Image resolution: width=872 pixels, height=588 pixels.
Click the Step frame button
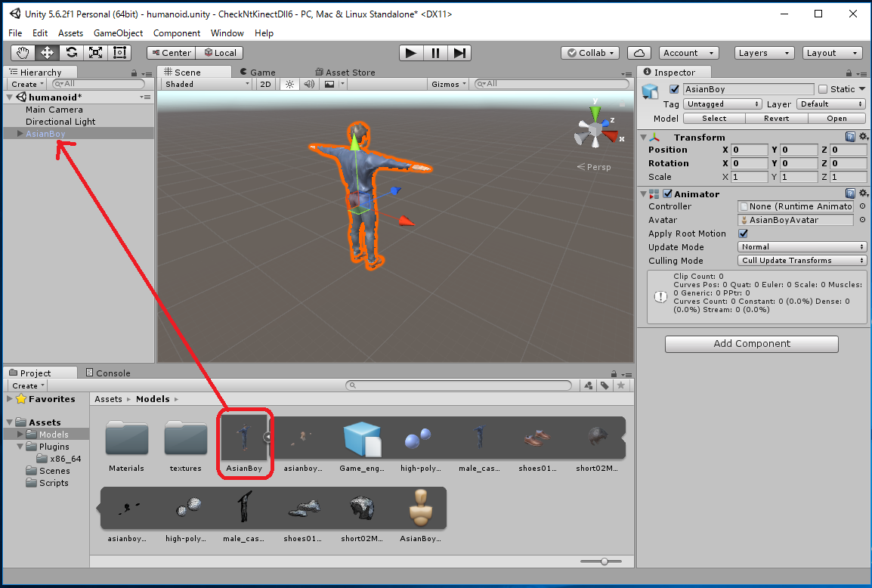459,52
